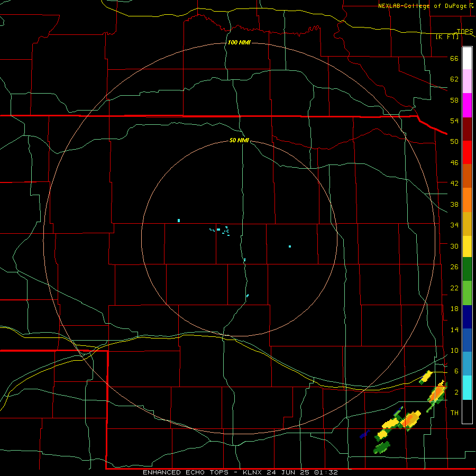This screenshot has height=476, width=476.
Task: Click the navy blue echo near the bottom right
Action: click(364, 434)
